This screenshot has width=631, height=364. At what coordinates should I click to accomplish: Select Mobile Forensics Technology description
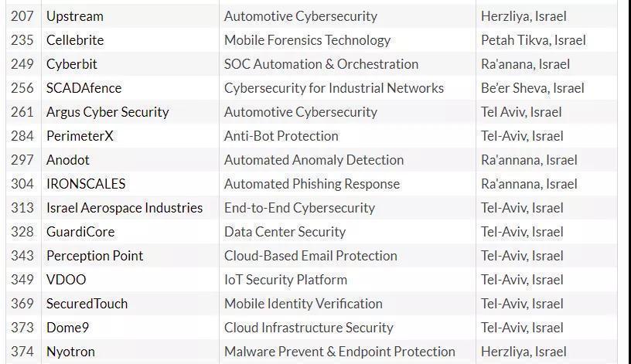point(307,40)
